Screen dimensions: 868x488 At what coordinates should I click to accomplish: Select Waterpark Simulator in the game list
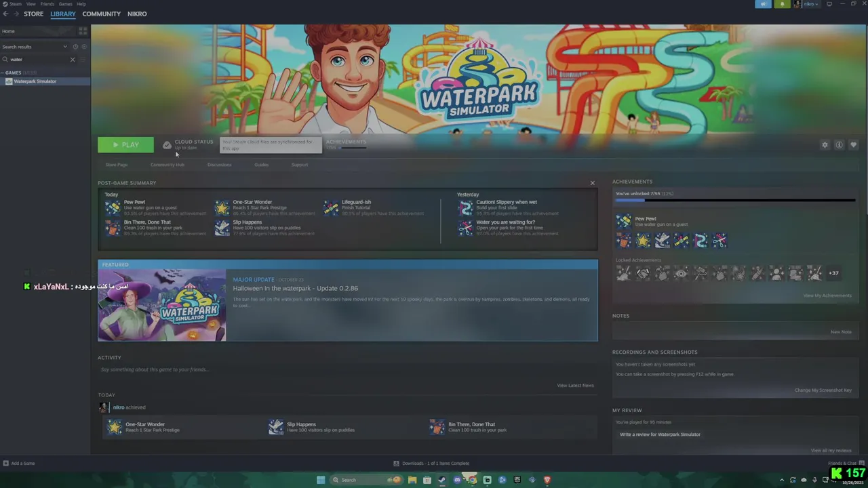pos(45,81)
